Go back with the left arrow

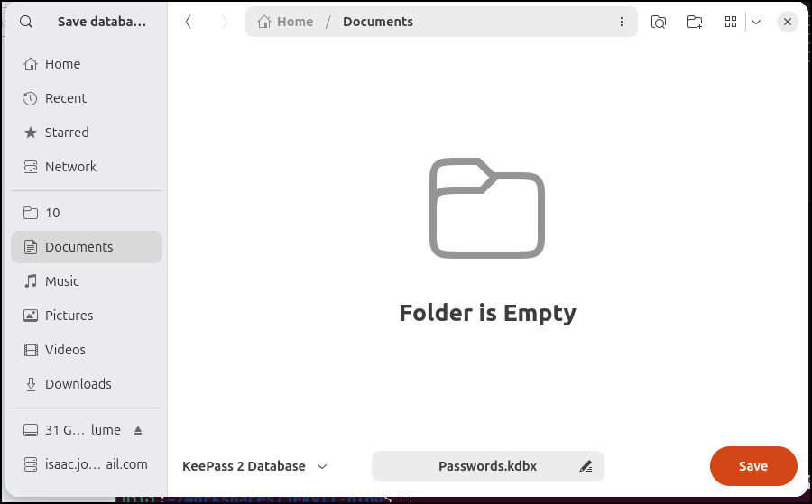tap(189, 22)
